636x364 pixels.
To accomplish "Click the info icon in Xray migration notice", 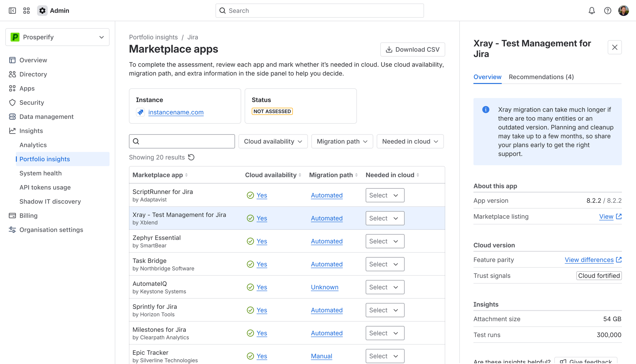I will tap(486, 109).
